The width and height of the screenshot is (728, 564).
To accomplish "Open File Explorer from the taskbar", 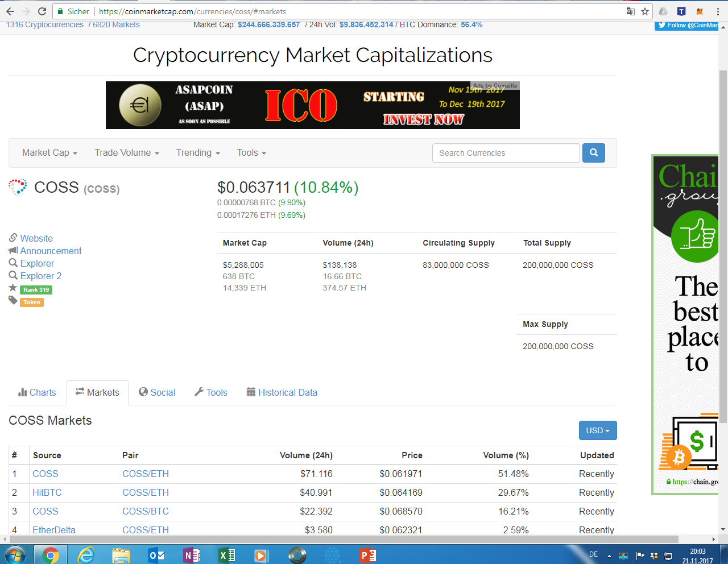I will (x=121, y=555).
